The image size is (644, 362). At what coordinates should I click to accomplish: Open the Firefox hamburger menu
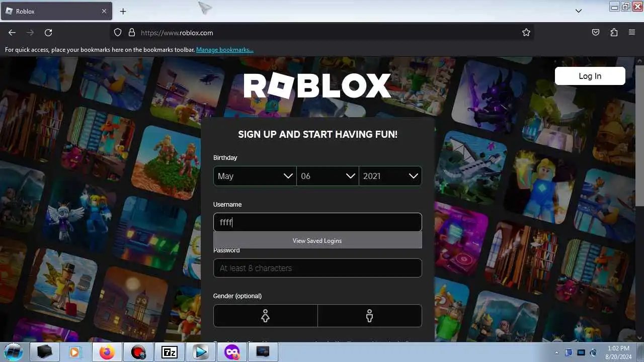coord(632,33)
